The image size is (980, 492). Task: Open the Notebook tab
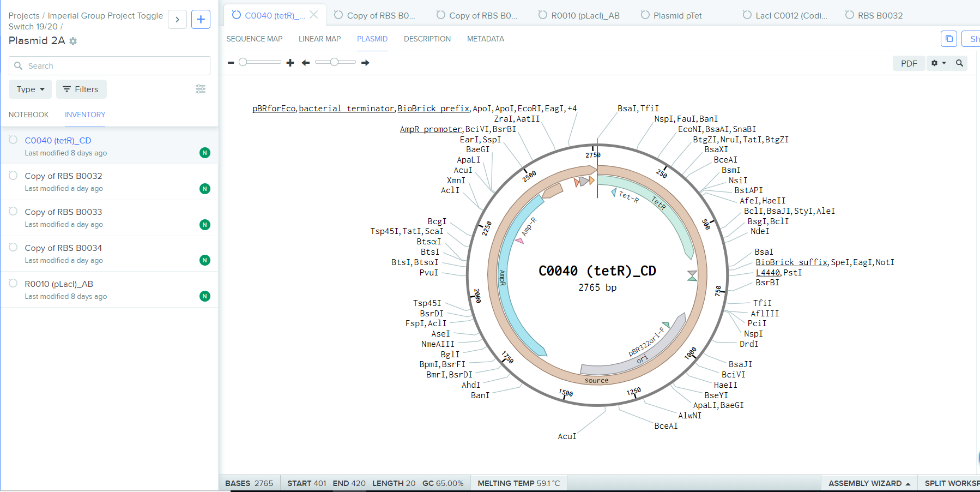click(28, 115)
